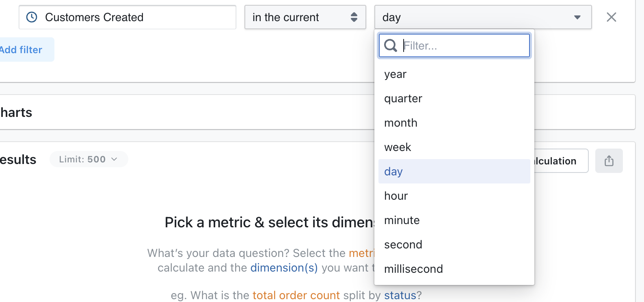
Task: Click the share/export icon near Calculation
Action: point(609,161)
